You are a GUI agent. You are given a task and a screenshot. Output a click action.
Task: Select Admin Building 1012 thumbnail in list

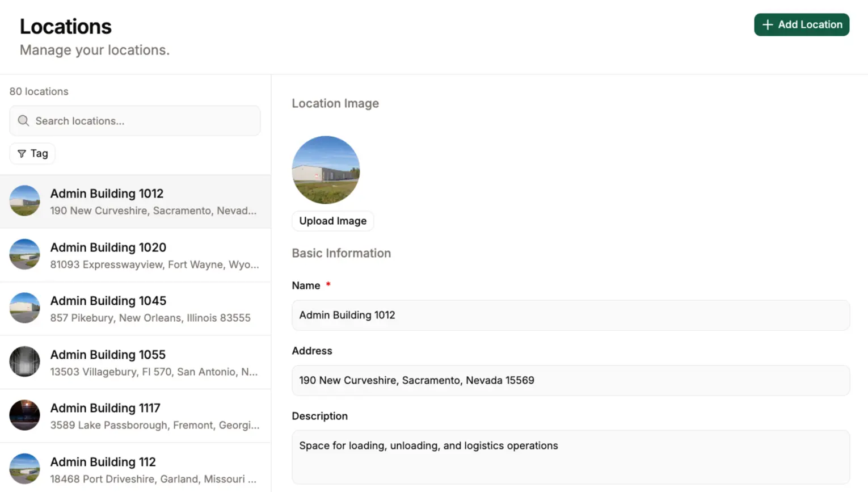(x=24, y=201)
